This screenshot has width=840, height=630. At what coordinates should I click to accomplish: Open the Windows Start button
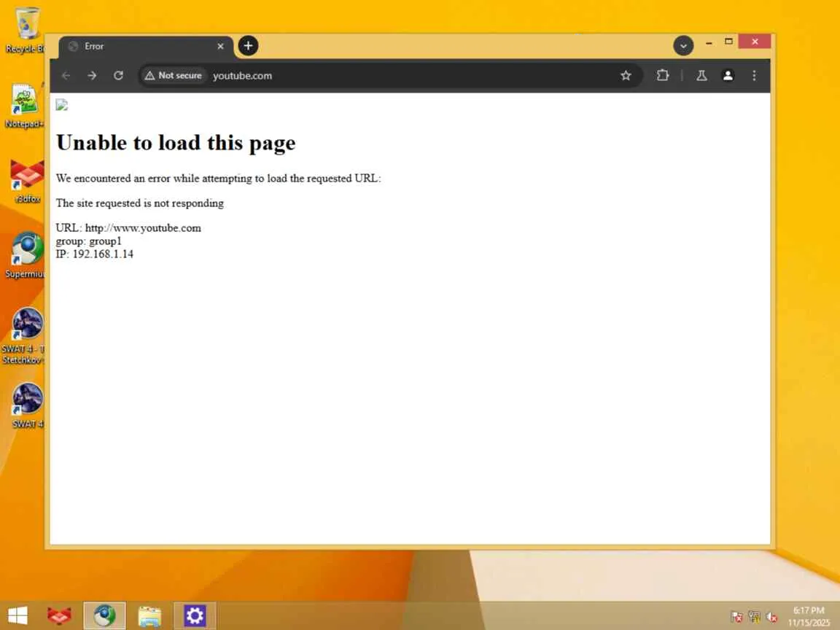(x=17, y=615)
